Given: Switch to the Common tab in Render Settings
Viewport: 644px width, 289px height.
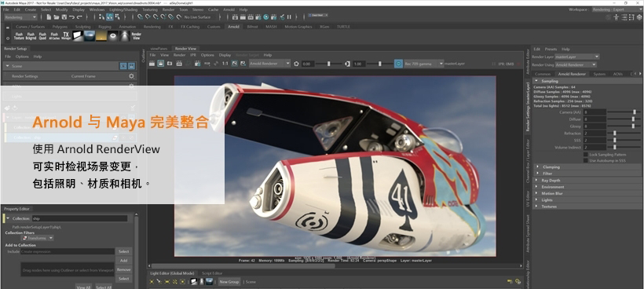Looking at the screenshot, I should (x=543, y=74).
